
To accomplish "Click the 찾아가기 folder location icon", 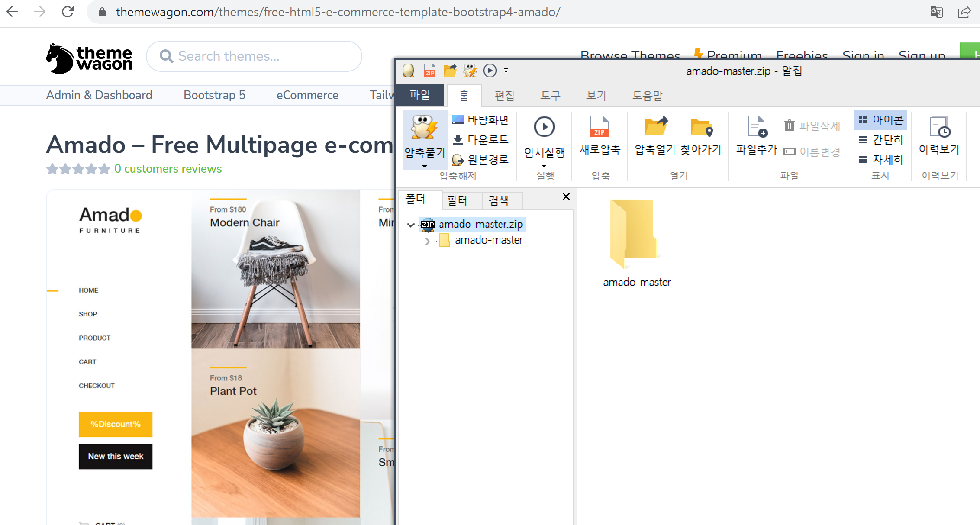I will (701, 127).
